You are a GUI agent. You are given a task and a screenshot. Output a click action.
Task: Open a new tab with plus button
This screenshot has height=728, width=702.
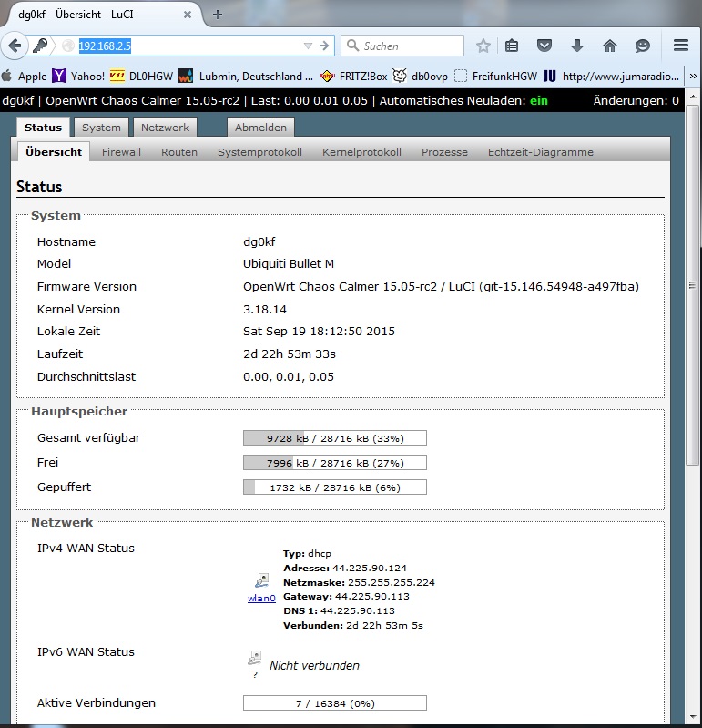217,15
